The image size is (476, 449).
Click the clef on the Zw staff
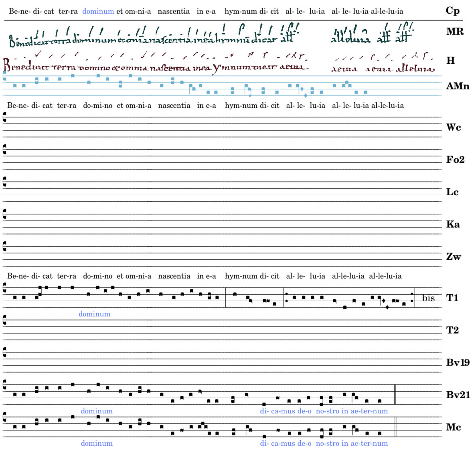click(5, 246)
